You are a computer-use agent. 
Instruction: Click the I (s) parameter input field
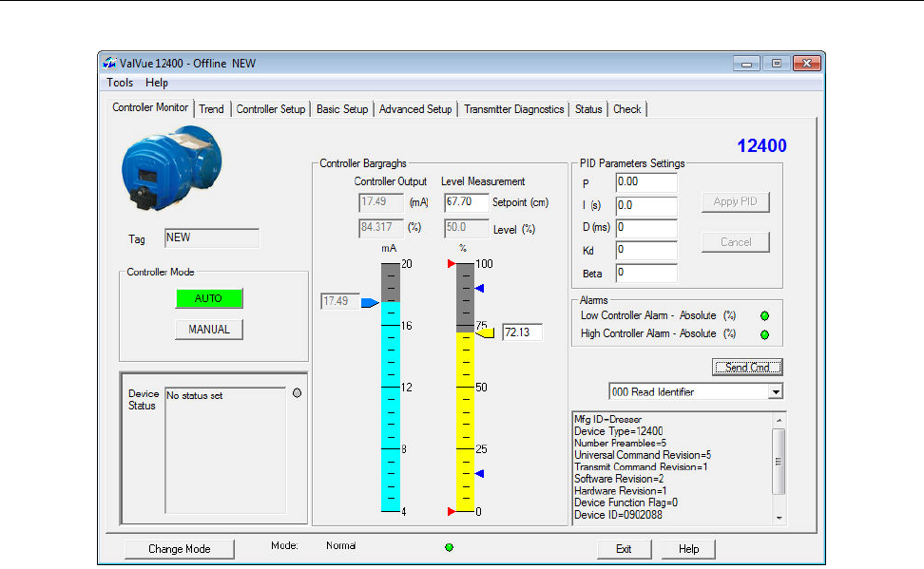tap(646, 205)
